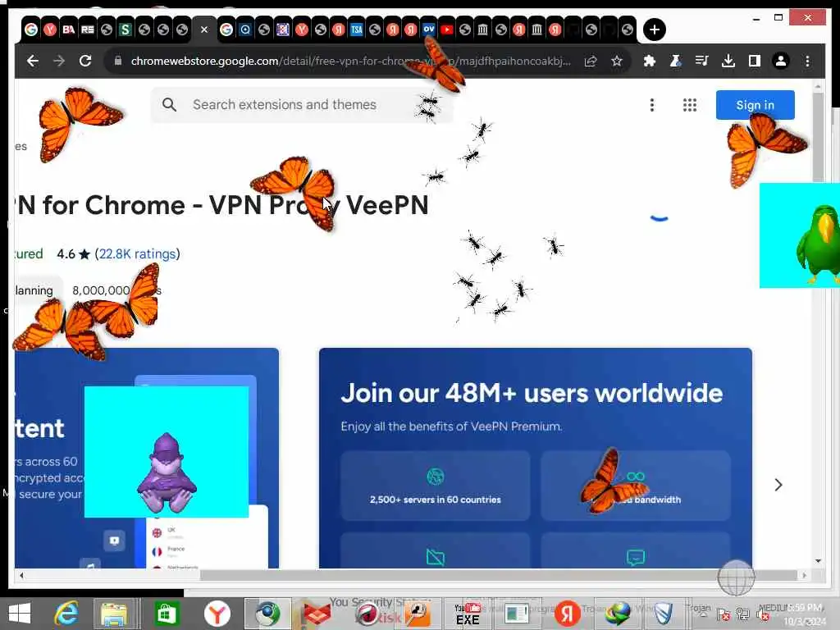Click the purple gorilla desktop buddy
This screenshot has height=630, width=840.
(x=167, y=472)
